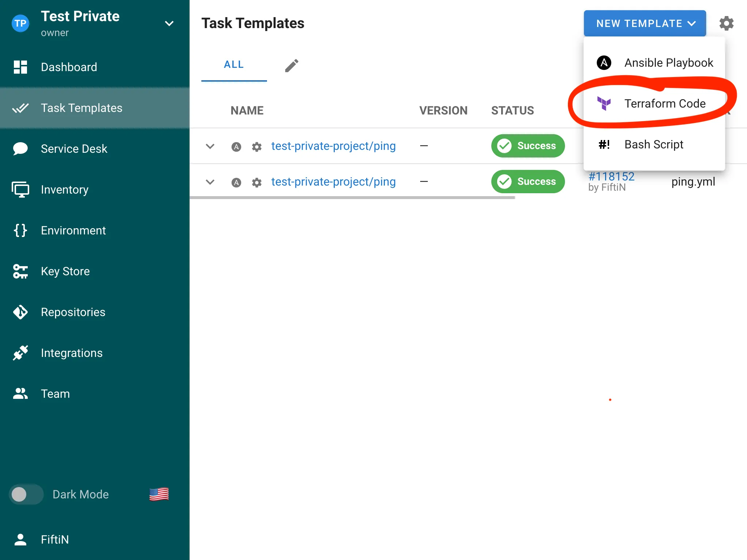Open the Dashboard sidebar icon
Viewport: 747px width, 560px height.
point(20,67)
